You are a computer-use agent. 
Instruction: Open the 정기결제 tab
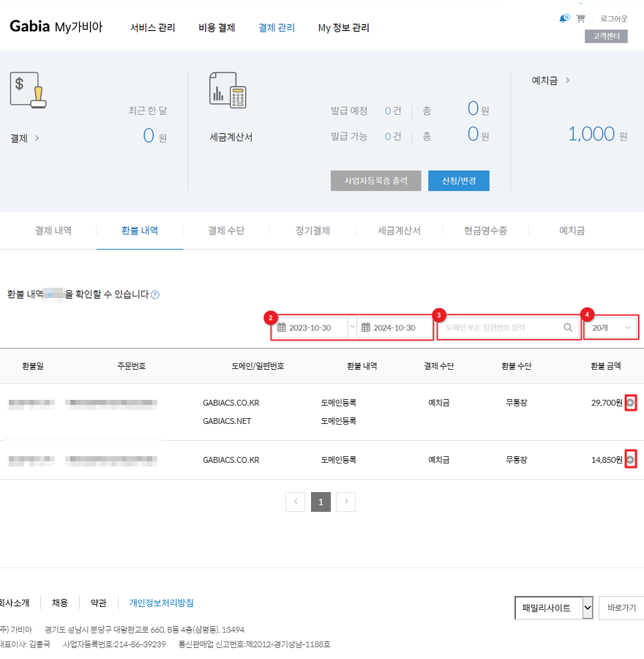tap(312, 231)
